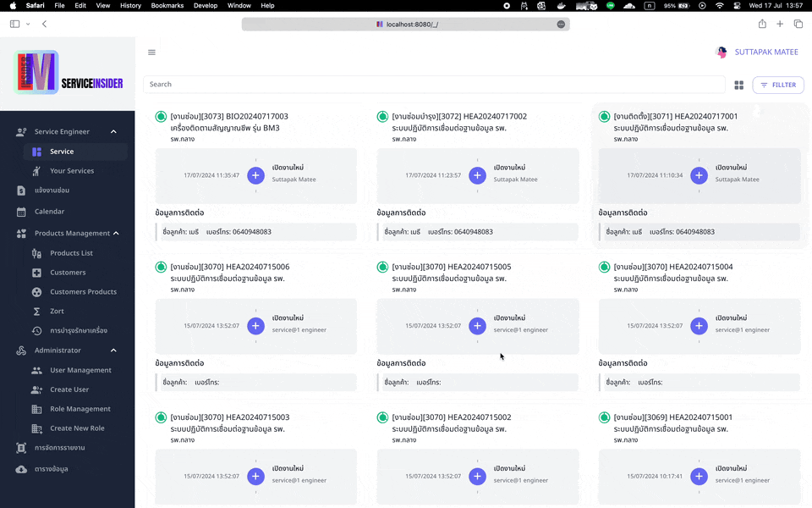The height and width of the screenshot is (508, 812).
Task: Switch layout with the grid view icon near FILLTER
Action: click(738, 85)
